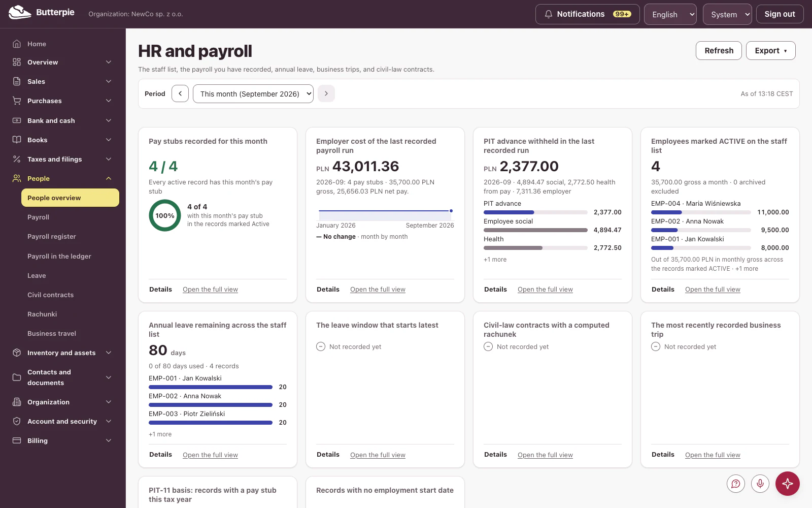Click the Purchases cart icon
This screenshot has height=508, width=812.
(x=17, y=101)
